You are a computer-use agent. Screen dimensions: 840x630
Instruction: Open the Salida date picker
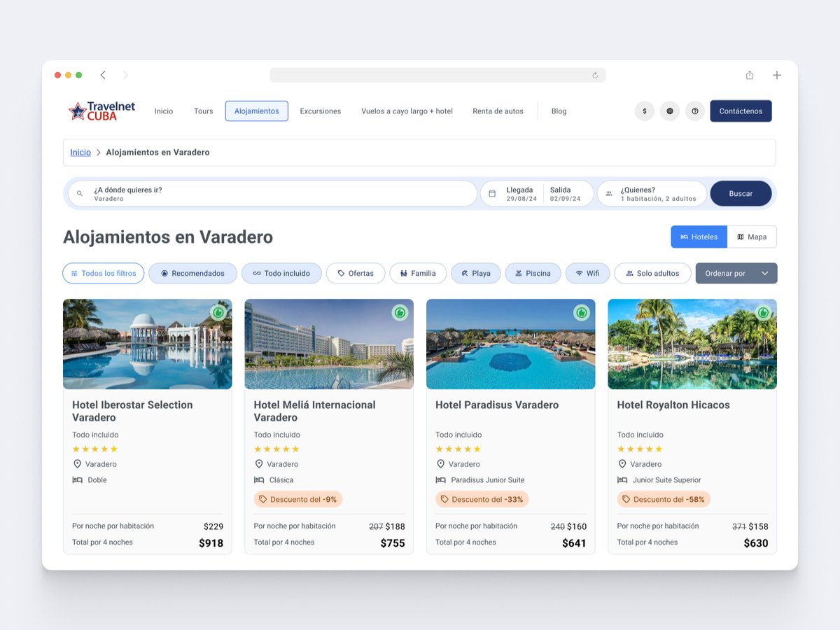(566, 194)
